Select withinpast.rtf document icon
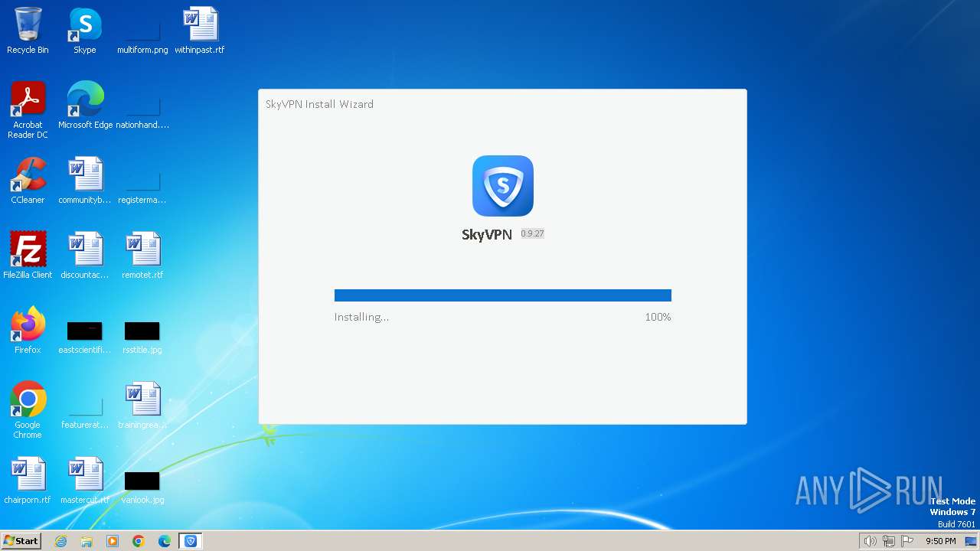This screenshot has width=980, height=551. [x=200, y=31]
